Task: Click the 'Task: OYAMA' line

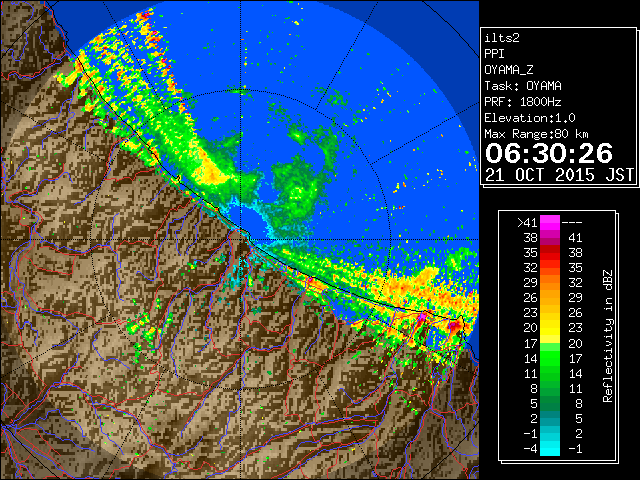Action: click(523, 86)
